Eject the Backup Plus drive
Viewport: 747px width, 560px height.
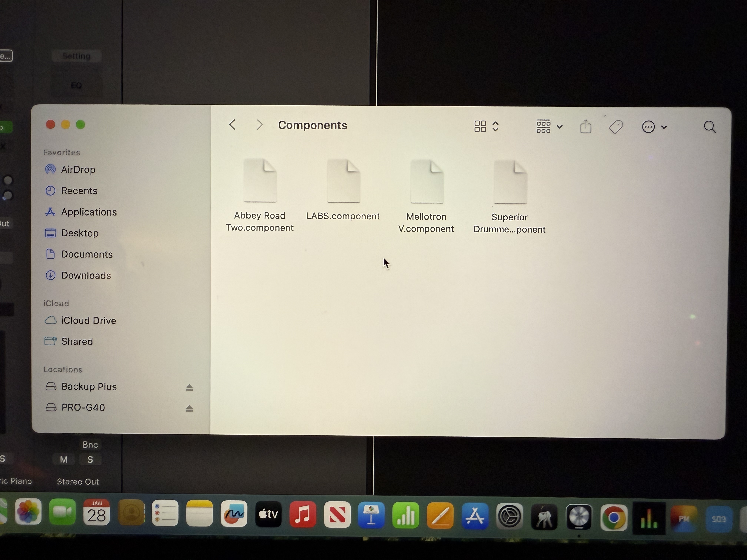pyautogui.click(x=190, y=388)
